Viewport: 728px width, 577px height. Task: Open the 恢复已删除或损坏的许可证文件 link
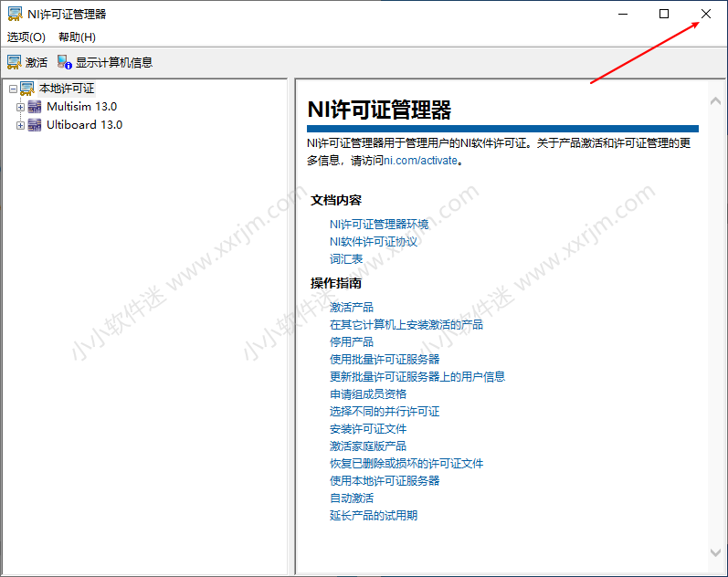point(406,463)
